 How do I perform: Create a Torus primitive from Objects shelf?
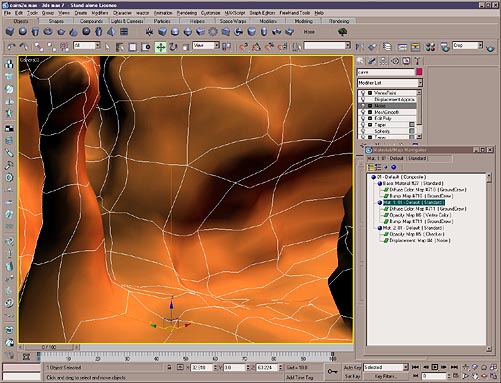point(48,32)
